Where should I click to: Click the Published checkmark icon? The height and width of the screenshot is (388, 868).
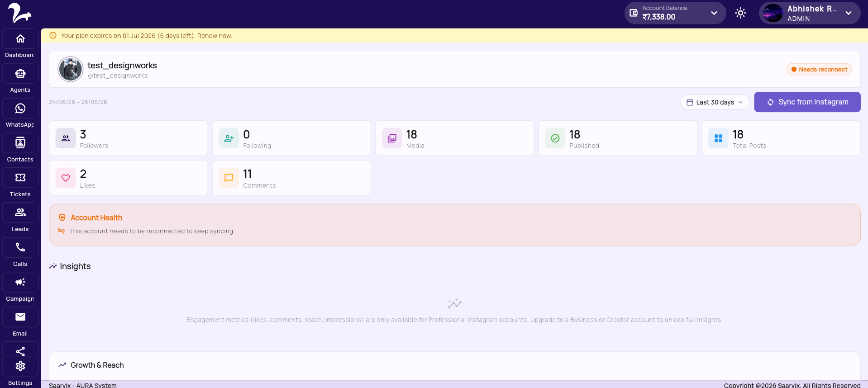pyautogui.click(x=555, y=138)
